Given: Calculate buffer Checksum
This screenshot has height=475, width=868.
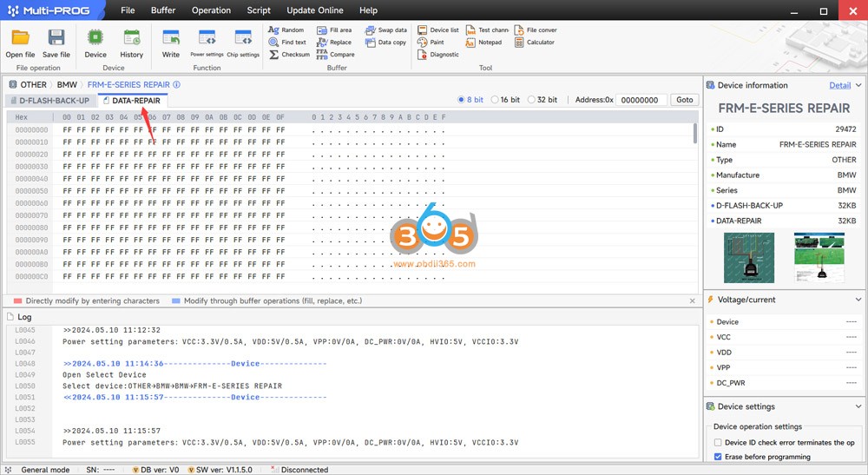Looking at the screenshot, I should click(x=289, y=54).
